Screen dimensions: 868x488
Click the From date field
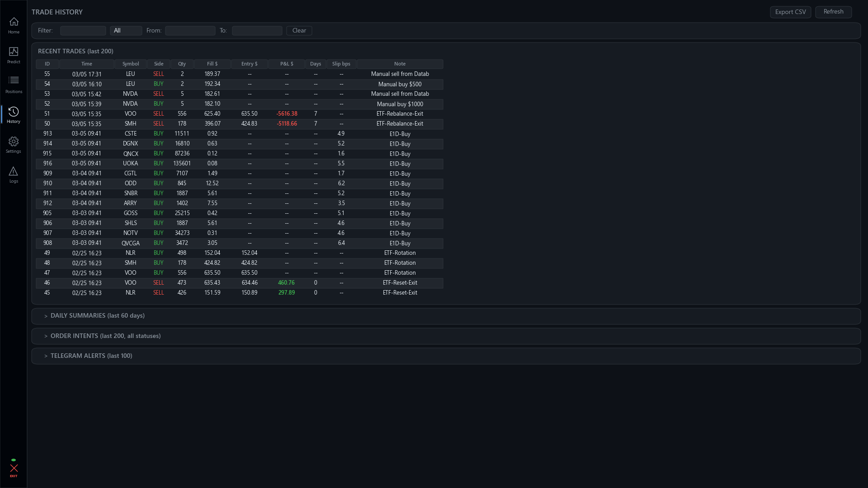[190, 30]
